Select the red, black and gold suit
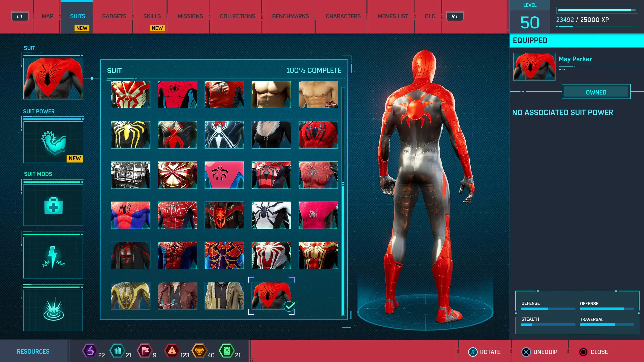This screenshot has width=644, height=362. click(318, 255)
